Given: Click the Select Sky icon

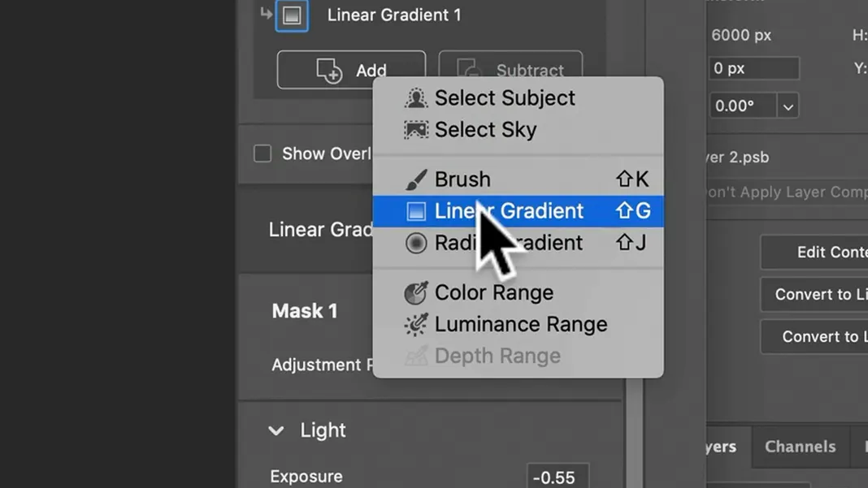Looking at the screenshot, I should click(x=416, y=130).
